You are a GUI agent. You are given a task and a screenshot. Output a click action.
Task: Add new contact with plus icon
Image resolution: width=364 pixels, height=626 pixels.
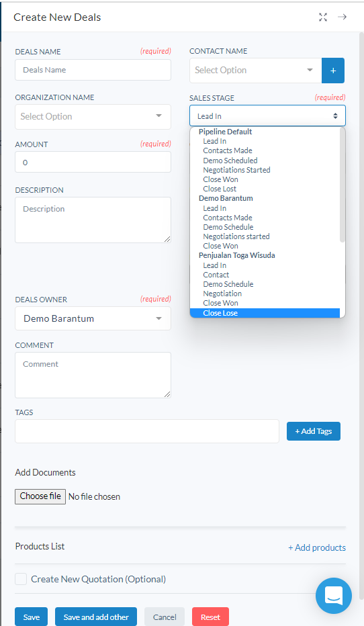tap(333, 71)
